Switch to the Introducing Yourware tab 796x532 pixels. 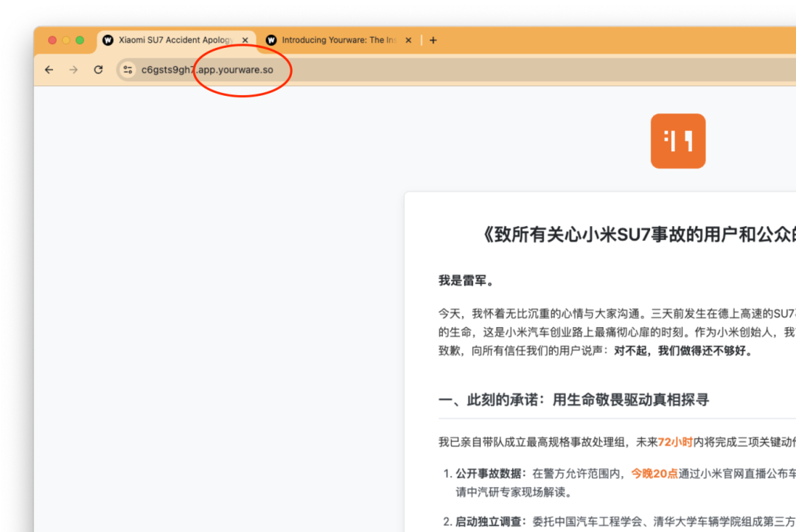point(338,40)
